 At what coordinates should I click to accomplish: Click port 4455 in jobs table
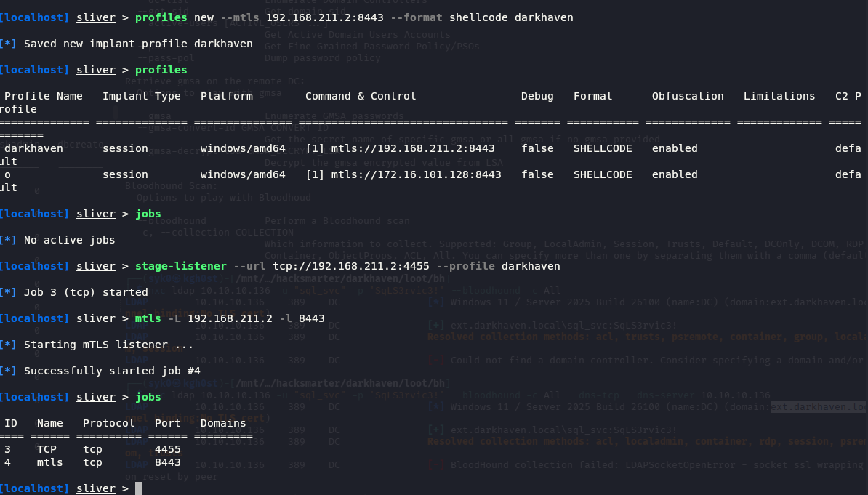click(x=168, y=450)
